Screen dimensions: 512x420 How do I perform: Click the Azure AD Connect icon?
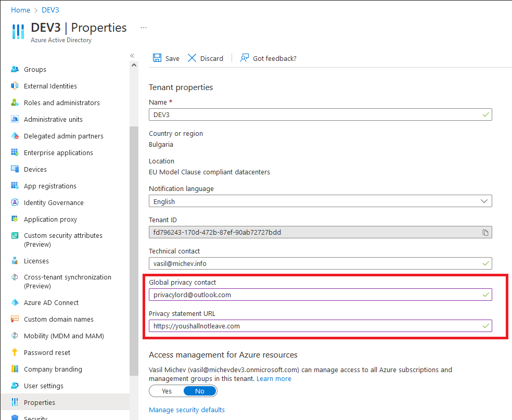pyautogui.click(x=15, y=302)
